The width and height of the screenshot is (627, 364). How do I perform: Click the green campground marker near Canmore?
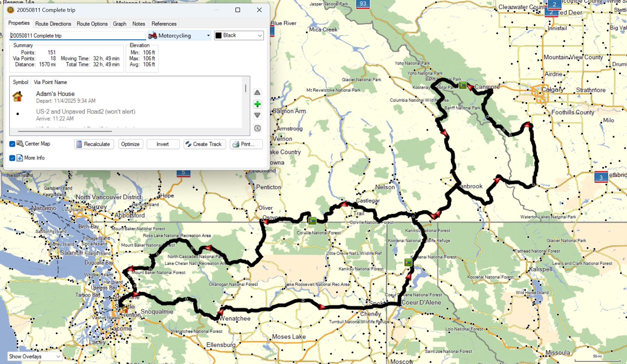click(462, 85)
